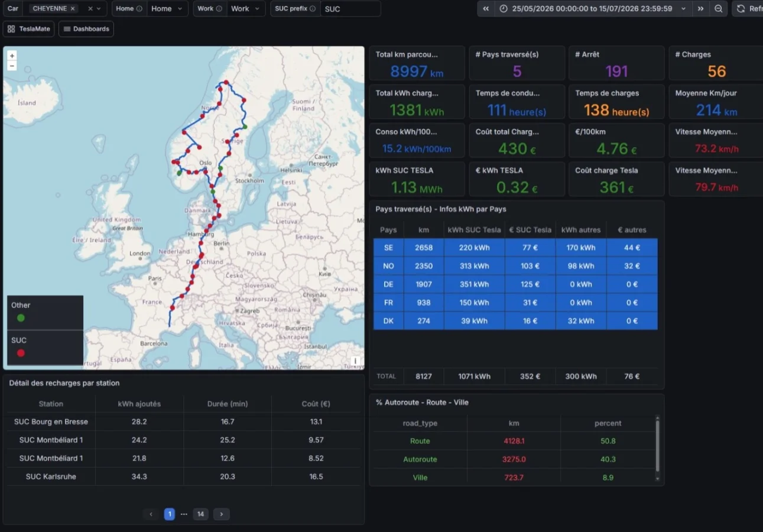The width and height of the screenshot is (763, 532).
Task: Click the NO country cell
Action: pyautogui.click(x=388, y=266)
